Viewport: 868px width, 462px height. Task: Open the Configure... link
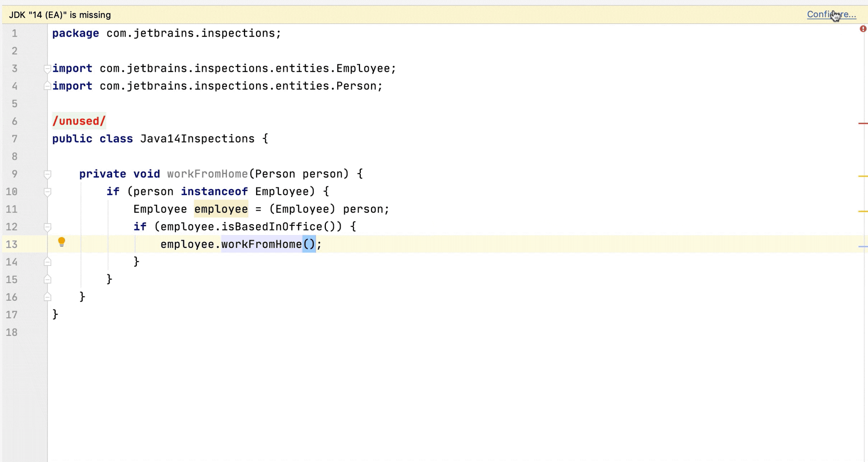831,14
